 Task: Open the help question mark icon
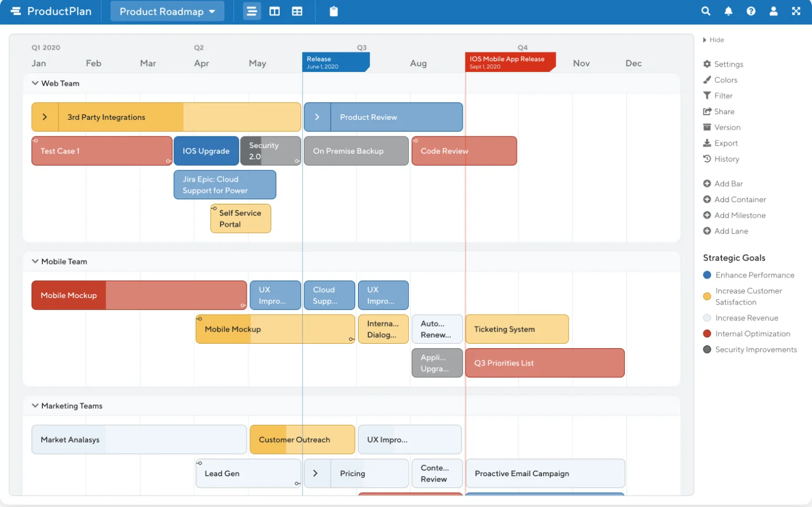751,11
